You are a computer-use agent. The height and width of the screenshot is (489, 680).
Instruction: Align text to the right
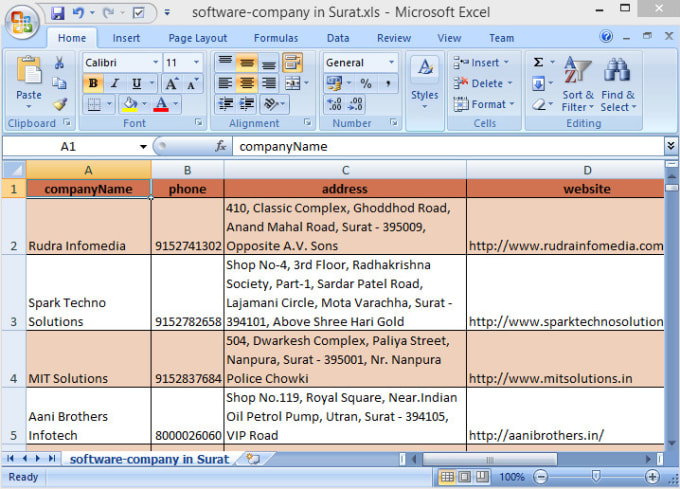pos(269,83)
